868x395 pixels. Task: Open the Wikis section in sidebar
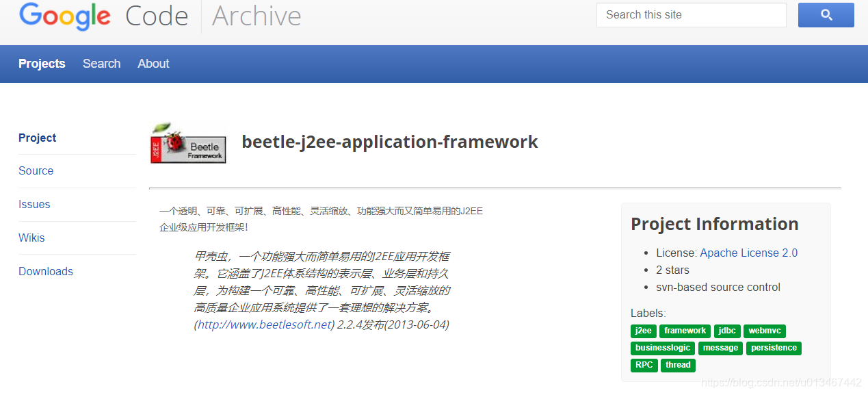tap(31, 238)
